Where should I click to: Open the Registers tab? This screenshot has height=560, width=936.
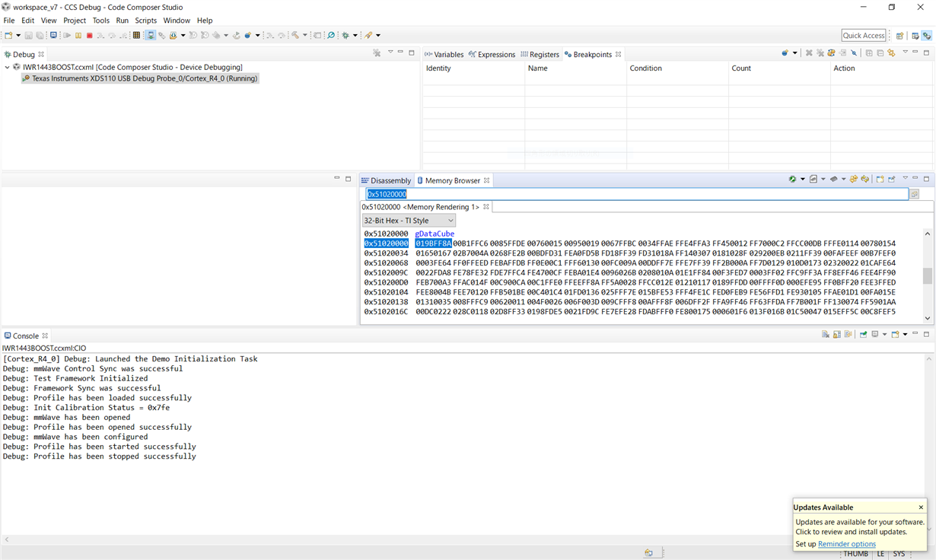point(540,54)
